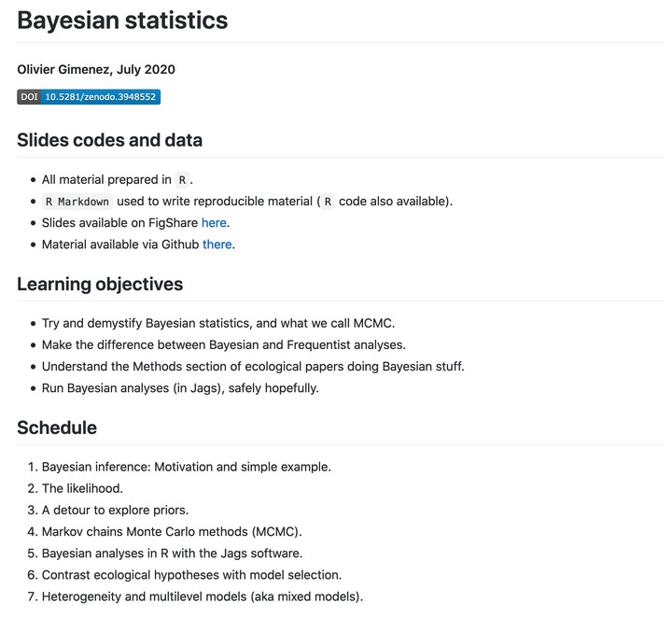Click the inline 'R' code after 'prepared in'
The image size is (672, 617).
[182, 180]
